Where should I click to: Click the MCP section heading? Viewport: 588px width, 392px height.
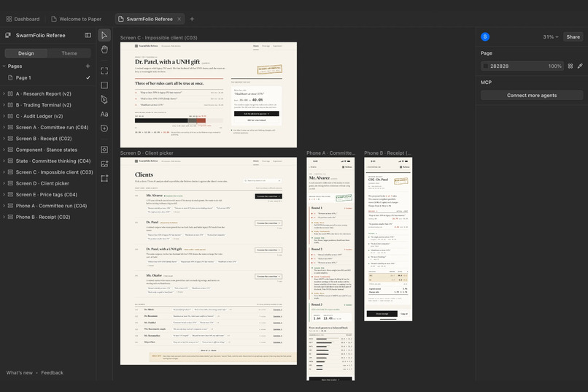(486, 82)
